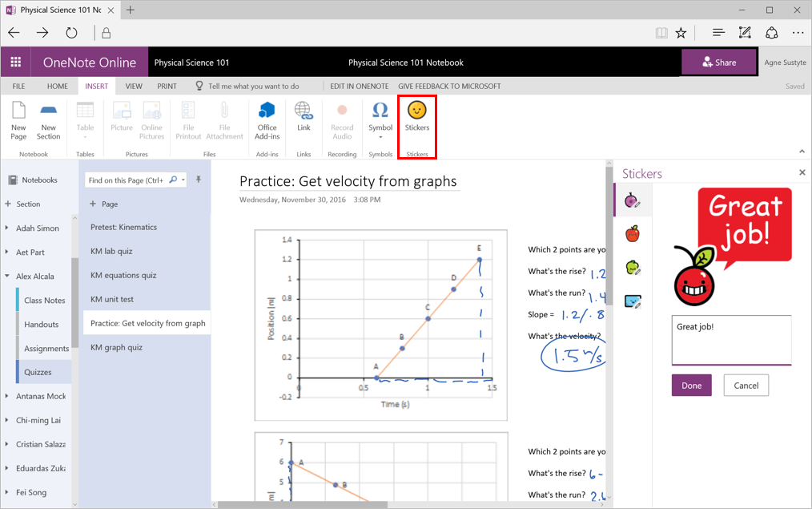
Task: Add a New Section from the ribbon
Action: 48,120
